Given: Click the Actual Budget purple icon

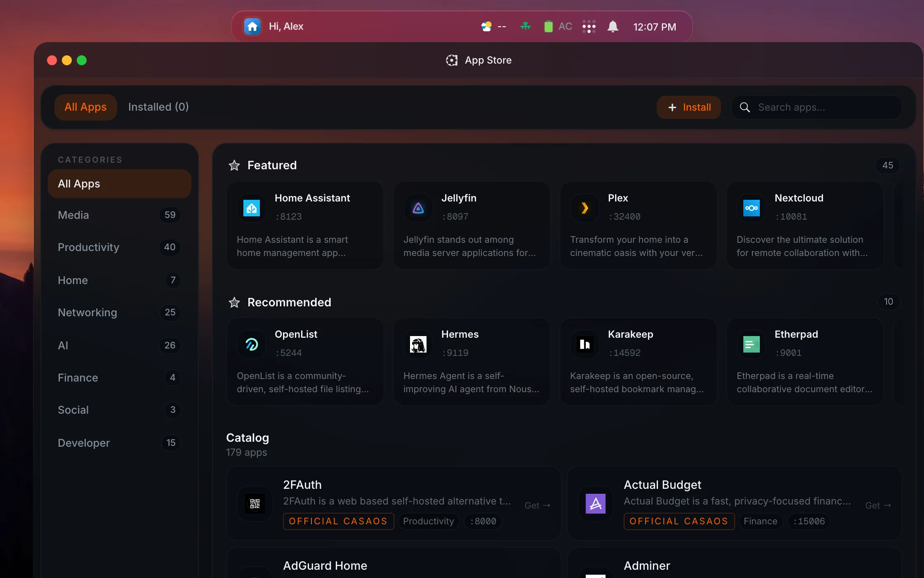Looking at the screenshot, I should [596, 504].
